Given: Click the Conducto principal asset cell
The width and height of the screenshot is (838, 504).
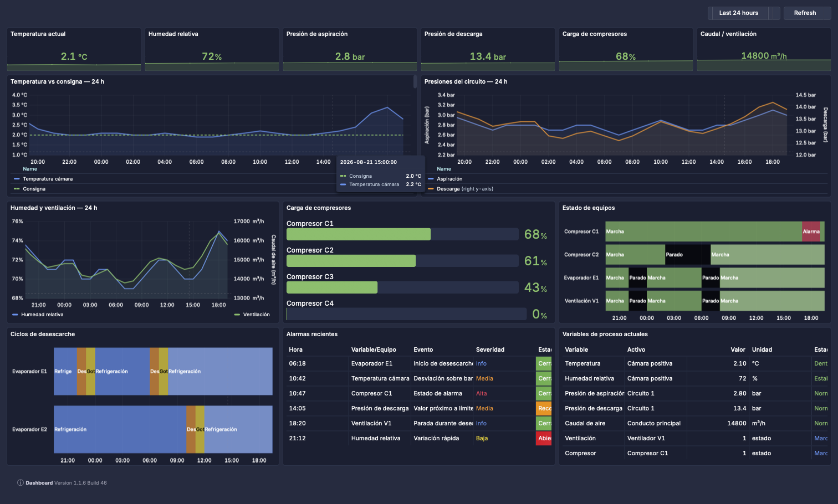Looking at the screenshot, I should click(654, 423).
